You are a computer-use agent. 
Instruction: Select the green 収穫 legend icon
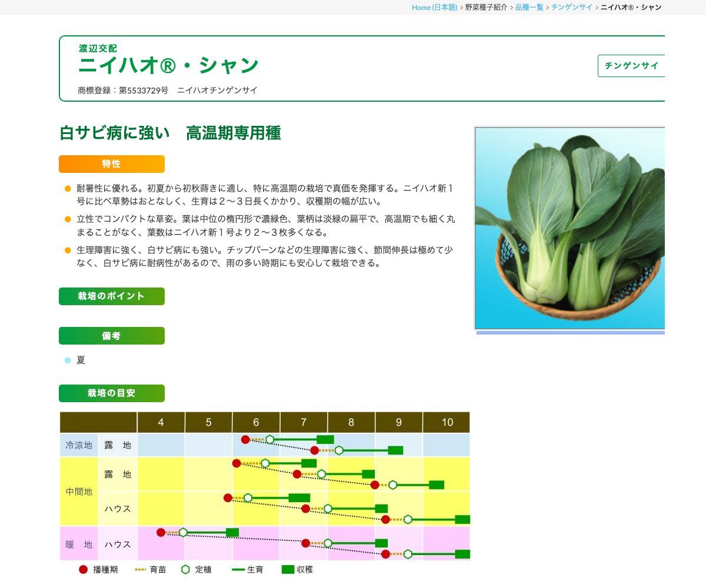(287, 569)
